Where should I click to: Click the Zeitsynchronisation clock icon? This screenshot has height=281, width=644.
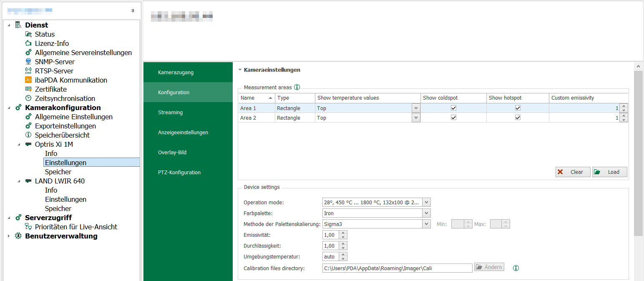point(28,98)
